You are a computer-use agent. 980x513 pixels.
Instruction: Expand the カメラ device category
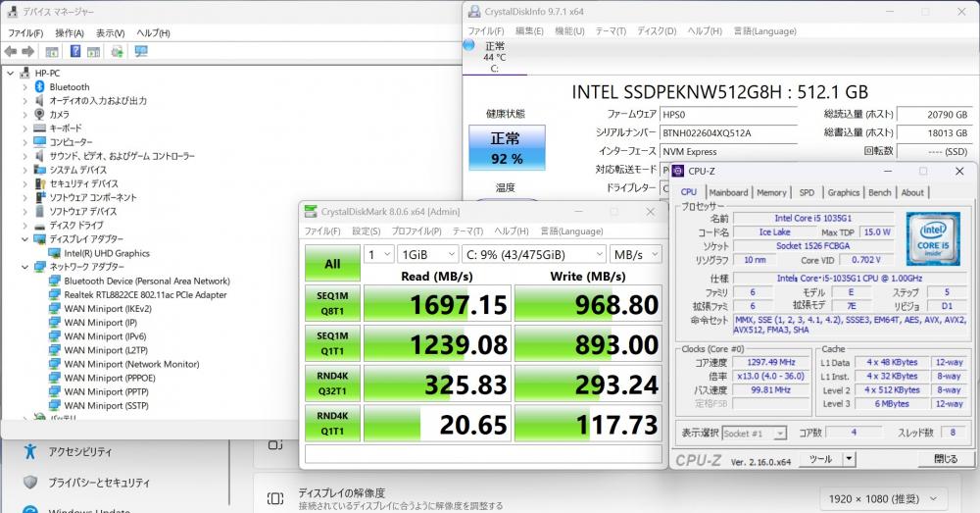point(25,115)
